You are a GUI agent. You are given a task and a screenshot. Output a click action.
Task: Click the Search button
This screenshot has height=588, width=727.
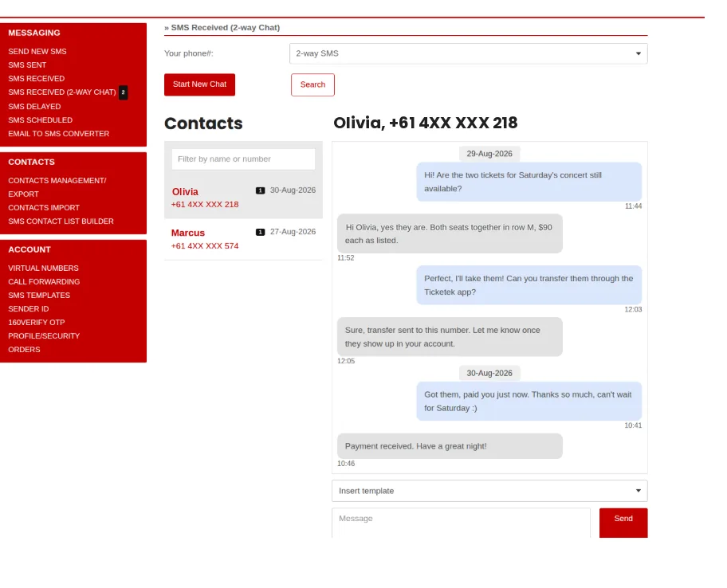(x=312, y=84)
